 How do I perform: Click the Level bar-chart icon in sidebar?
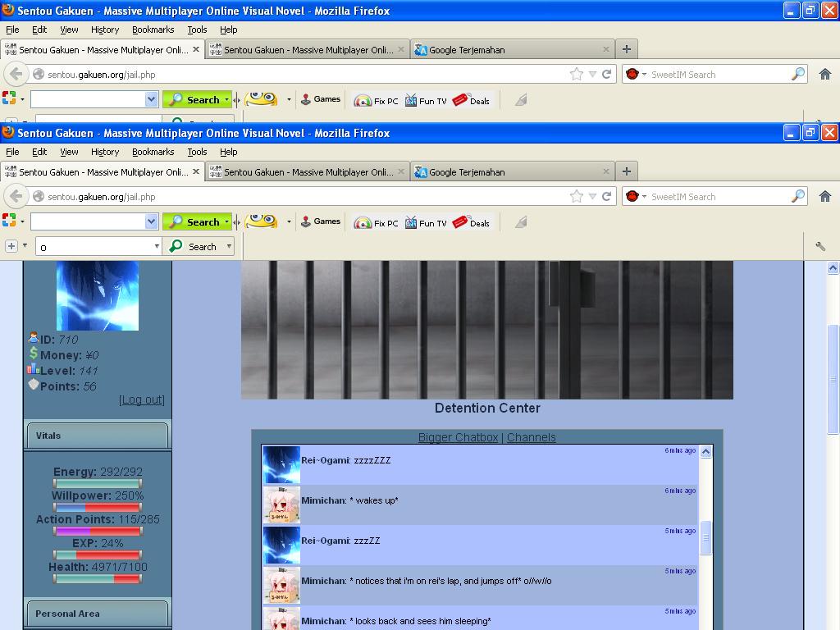pyautogui.click(x=33, y=369)
